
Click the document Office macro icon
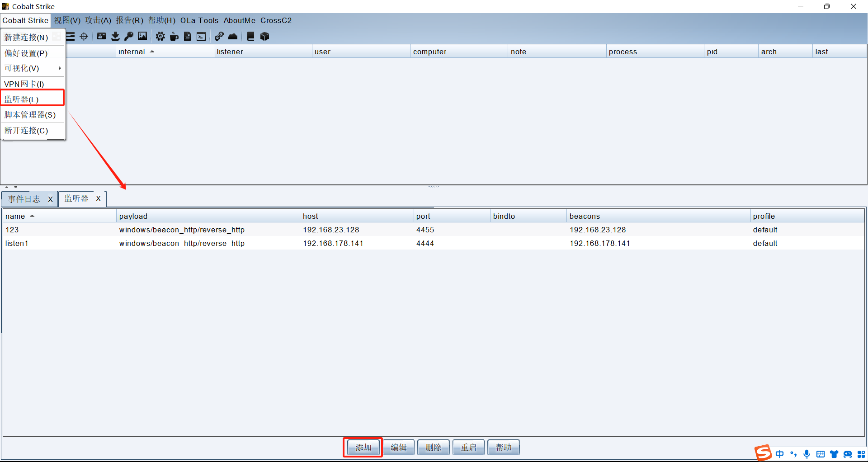188,37
